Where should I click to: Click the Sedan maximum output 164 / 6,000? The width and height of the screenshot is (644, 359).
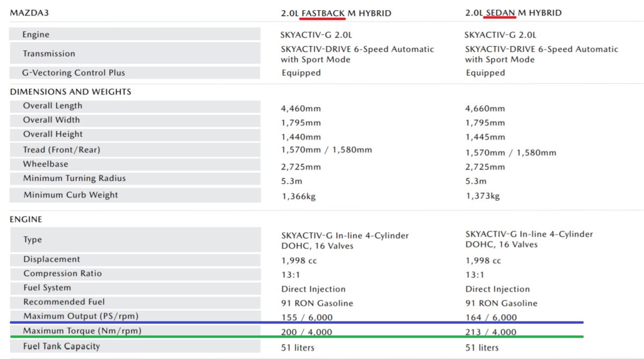(491, 317)
